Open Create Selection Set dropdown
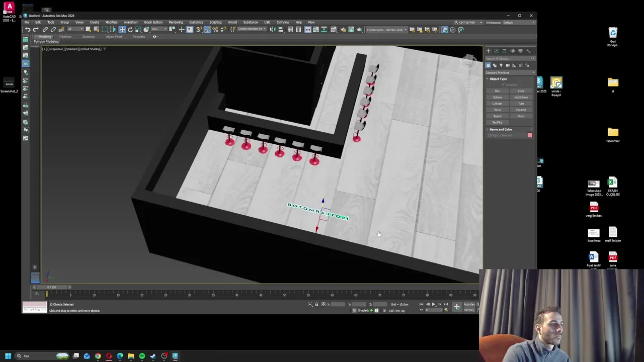Screen dimensions: 644x362 [252, 29]
